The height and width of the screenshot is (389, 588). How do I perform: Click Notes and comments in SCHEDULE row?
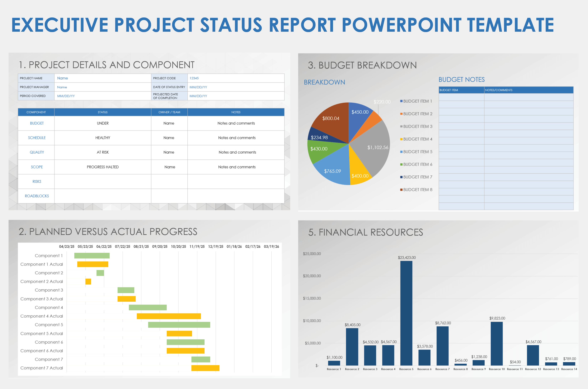click(x=237, y=138)
